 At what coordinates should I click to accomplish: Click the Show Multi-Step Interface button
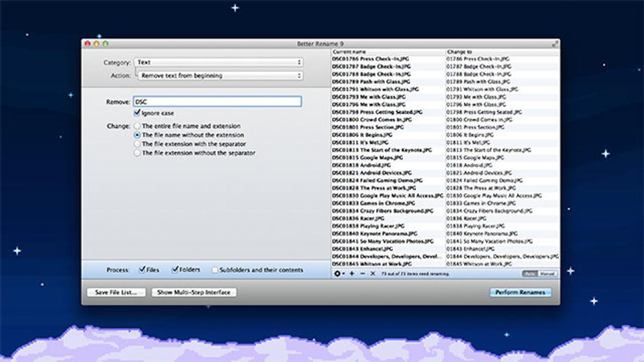point(194,292)
